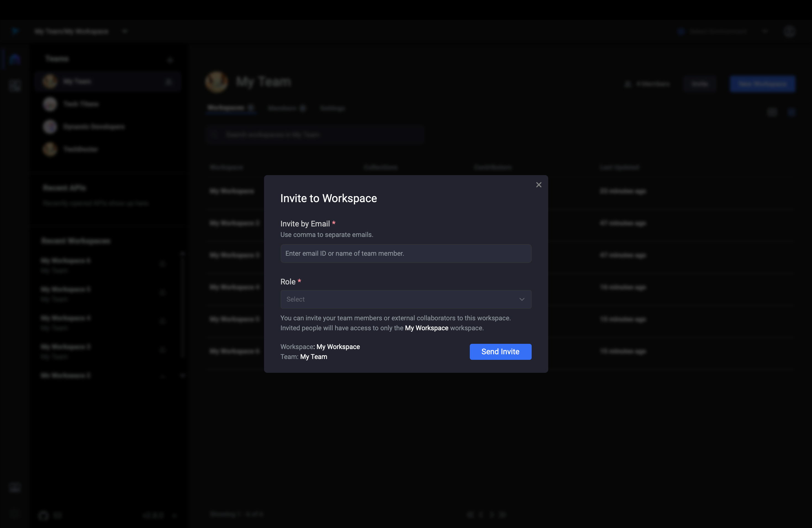Expand the Members tab options
Screen dimensions: 812x528
(x=282, y=108)
